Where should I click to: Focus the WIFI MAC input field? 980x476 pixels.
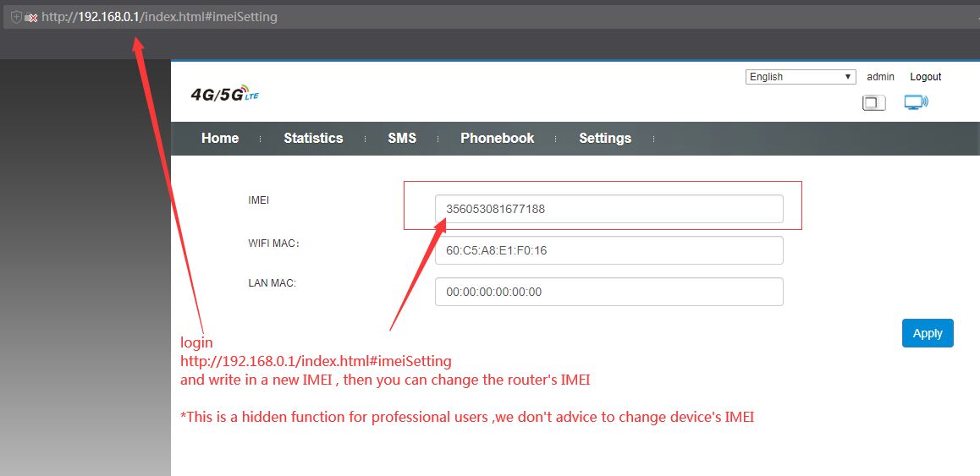click(608, 250)
